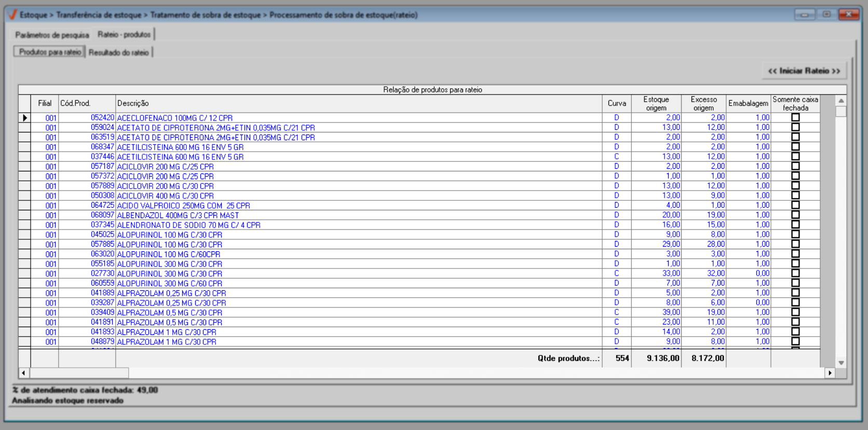Click the Curva column header

pyautogui.click(x=617, y=103)
